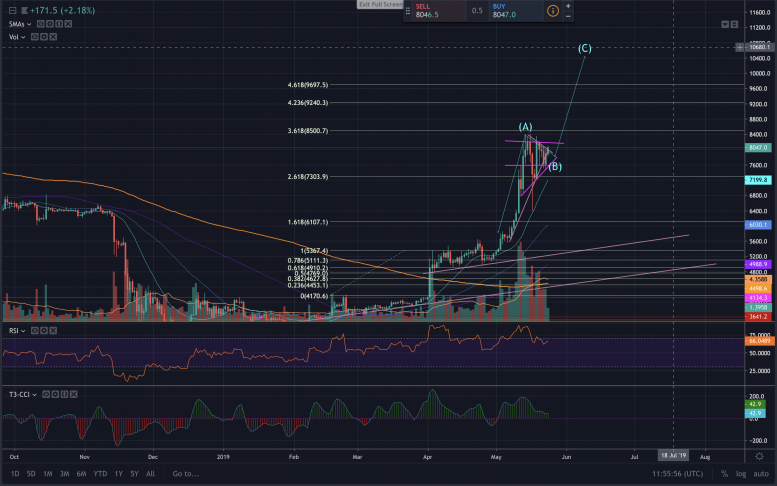This screenshot has height=486, width=777.
Task: Select the 5D time range
Action: coord(31,474)
